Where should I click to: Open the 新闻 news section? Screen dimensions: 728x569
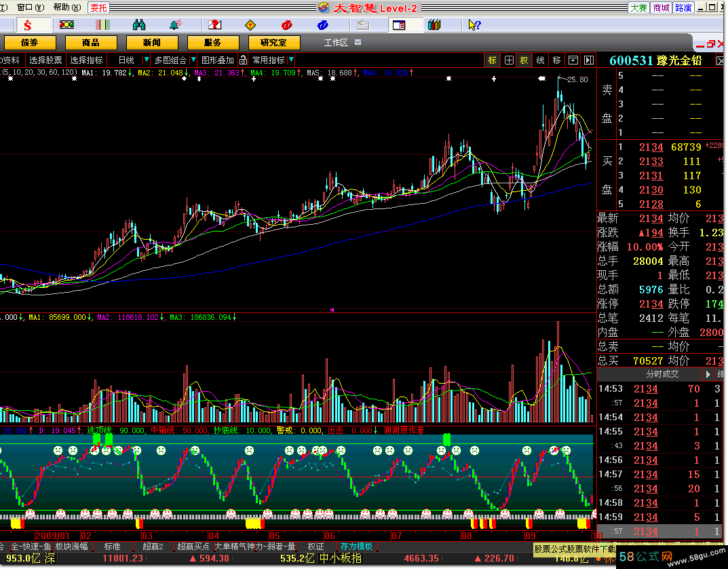pos(152,43)
